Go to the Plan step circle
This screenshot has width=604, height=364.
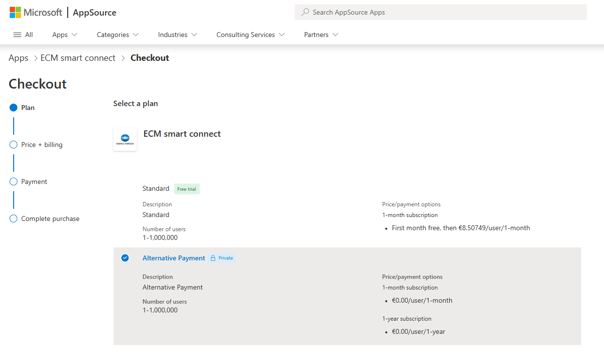pos(14,108)
